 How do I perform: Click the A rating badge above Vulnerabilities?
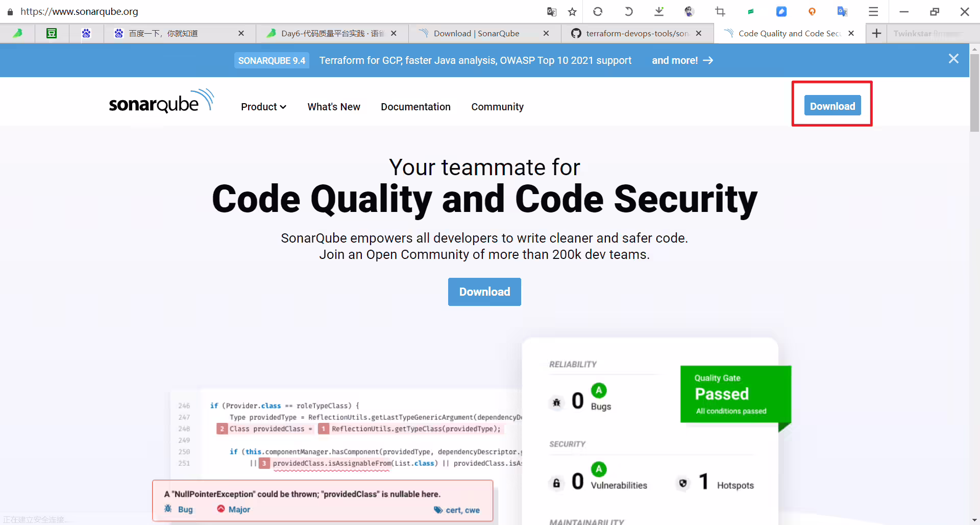pyautogui.click(x=599, y=469)
